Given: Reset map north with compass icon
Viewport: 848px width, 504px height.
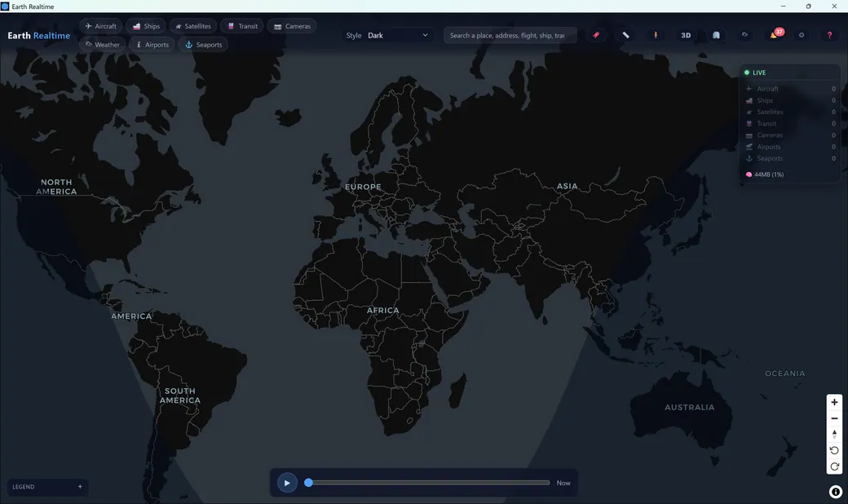Looking at the screenshot, I should coord(834,434).
